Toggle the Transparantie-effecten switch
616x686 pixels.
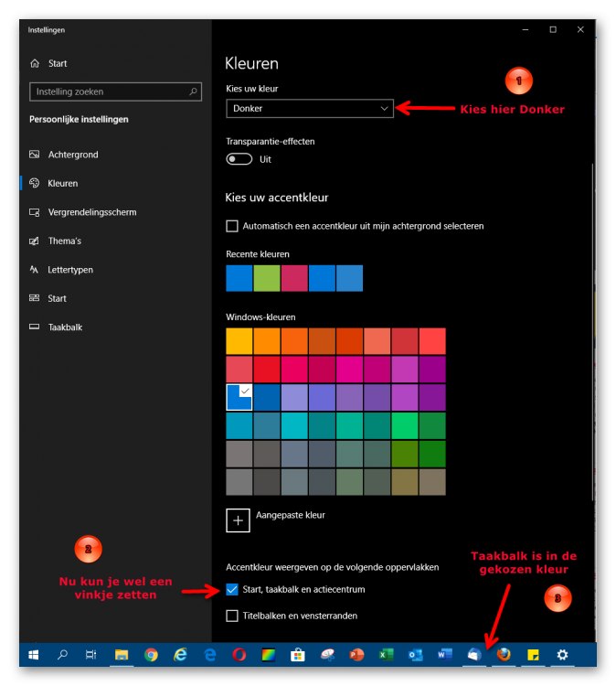239,159
